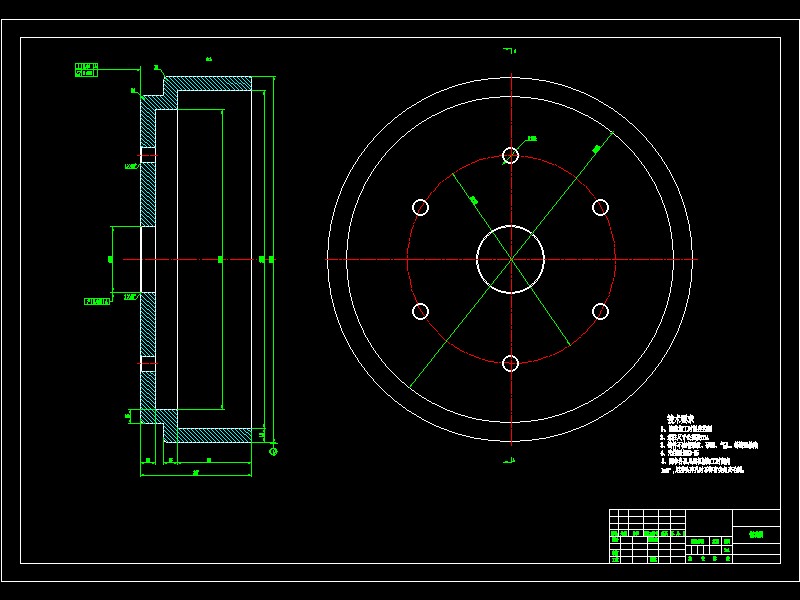Select the hub bore diameter dimension text
This screenshot has width=800, height=600.
(110, 259)
